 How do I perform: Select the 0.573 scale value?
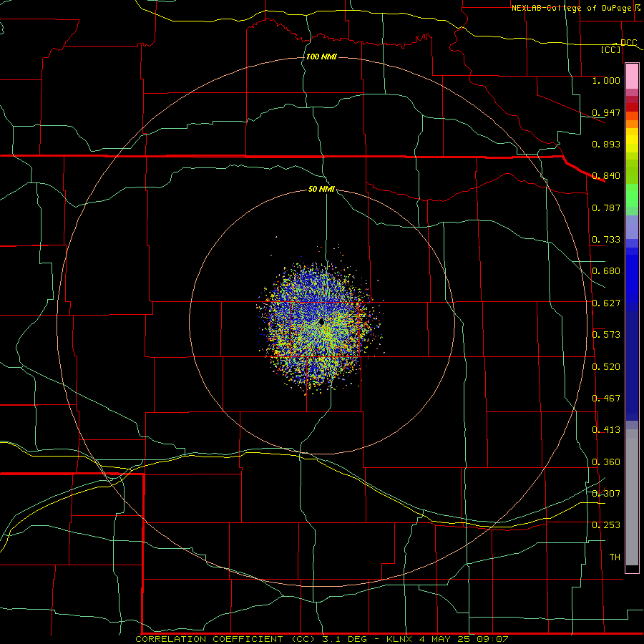pos(606,335)
